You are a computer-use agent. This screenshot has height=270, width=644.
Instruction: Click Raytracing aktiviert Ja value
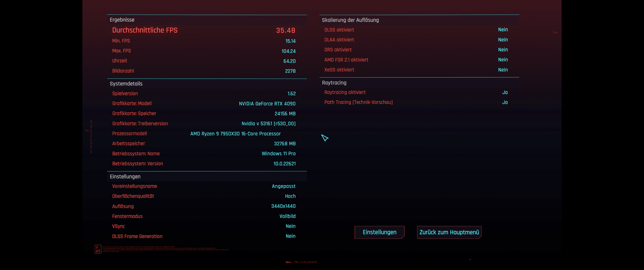pos(505,92)
